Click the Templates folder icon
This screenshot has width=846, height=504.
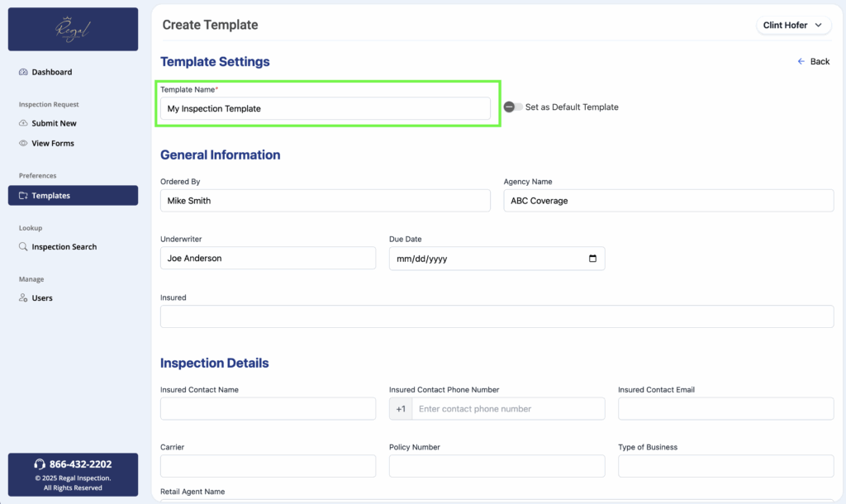coord(23,196)
